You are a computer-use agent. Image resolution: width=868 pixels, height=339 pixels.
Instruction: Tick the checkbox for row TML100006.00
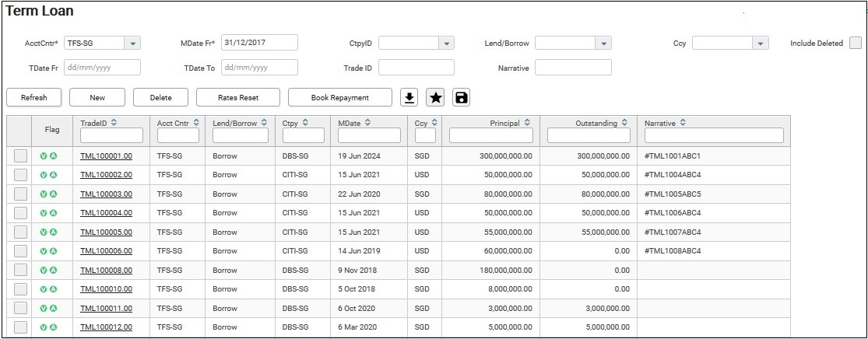click(x=20, y=251)
